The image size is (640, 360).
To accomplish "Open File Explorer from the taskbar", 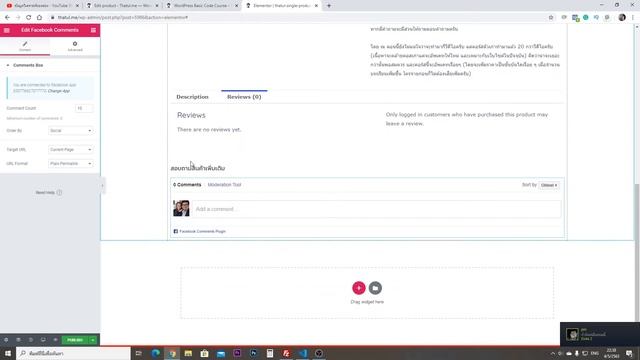I will 188,353.
